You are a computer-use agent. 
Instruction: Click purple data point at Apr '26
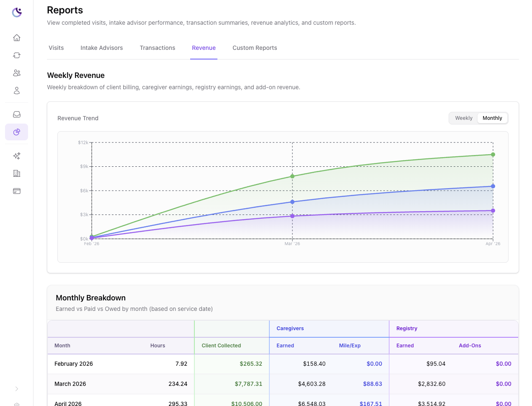493,211
